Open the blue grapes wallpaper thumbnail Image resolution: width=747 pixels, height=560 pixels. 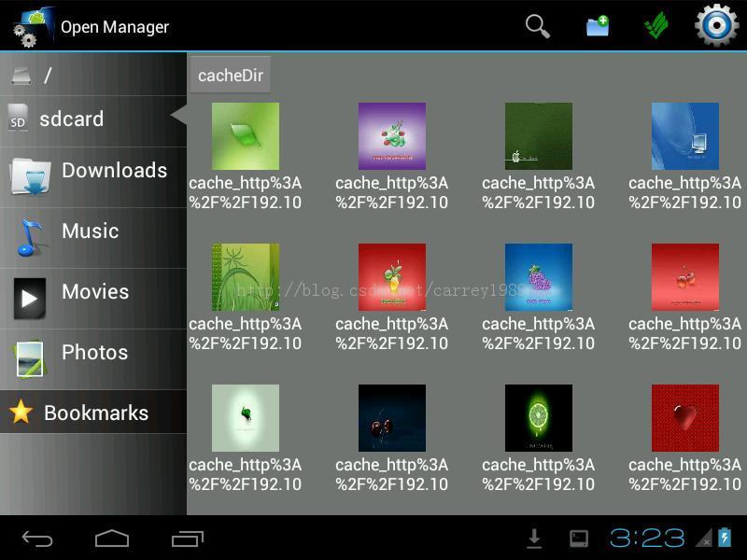[x=540, y=277]
